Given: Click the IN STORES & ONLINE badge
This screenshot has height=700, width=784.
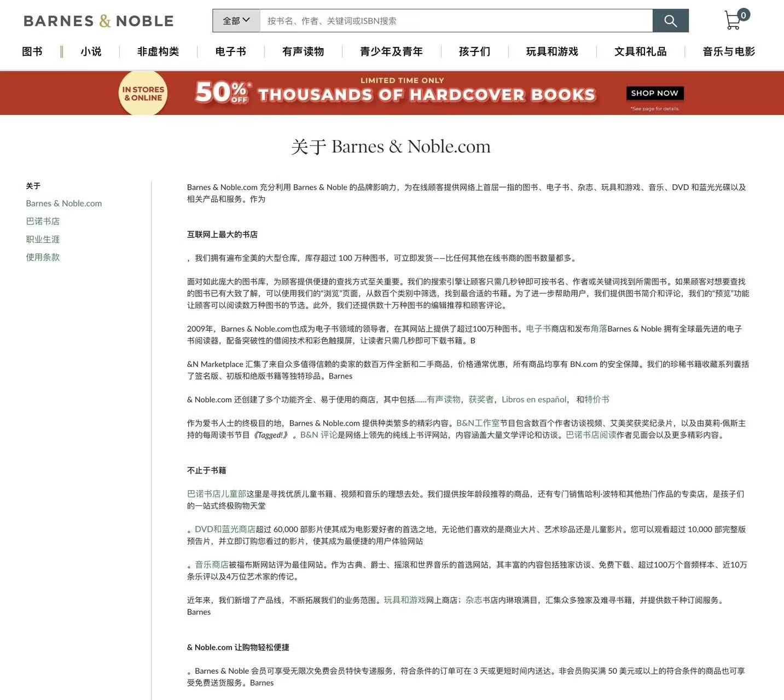Looking at the screenshot, I should [x=143, y=94].
